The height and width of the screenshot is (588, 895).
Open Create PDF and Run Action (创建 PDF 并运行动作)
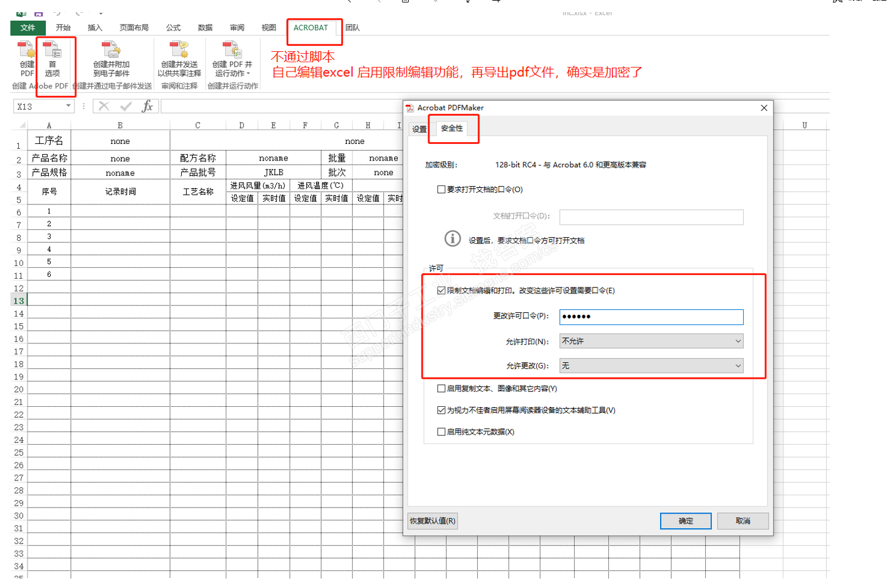tap(232, 59)
